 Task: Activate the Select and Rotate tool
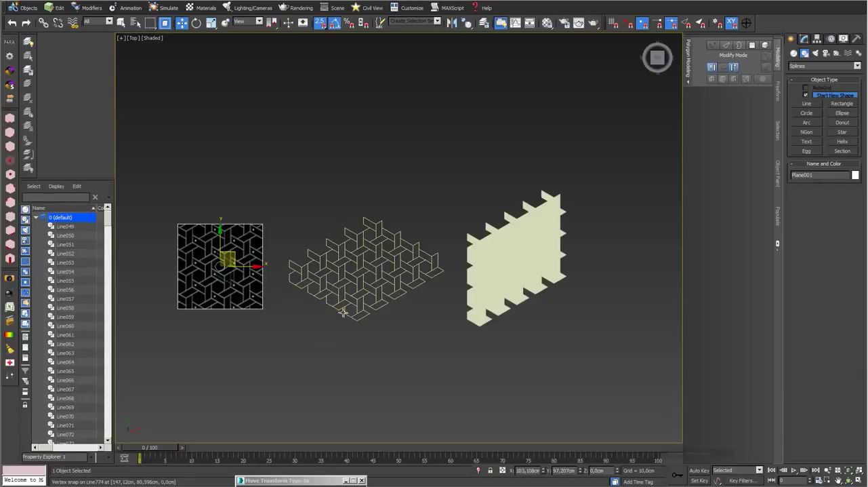coord(196,22)
